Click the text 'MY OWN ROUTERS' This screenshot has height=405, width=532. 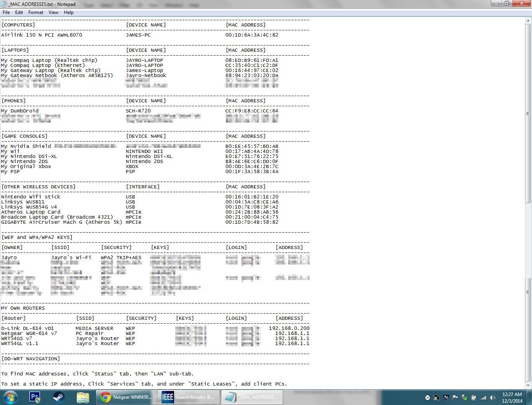point(23,308)
